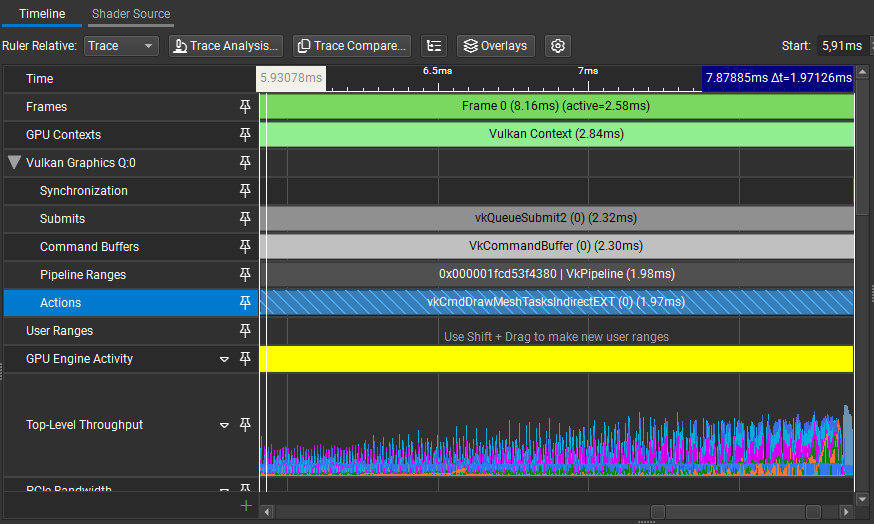Open GPU Engine Activity dropdown arrow

click(x=225, y=359)
